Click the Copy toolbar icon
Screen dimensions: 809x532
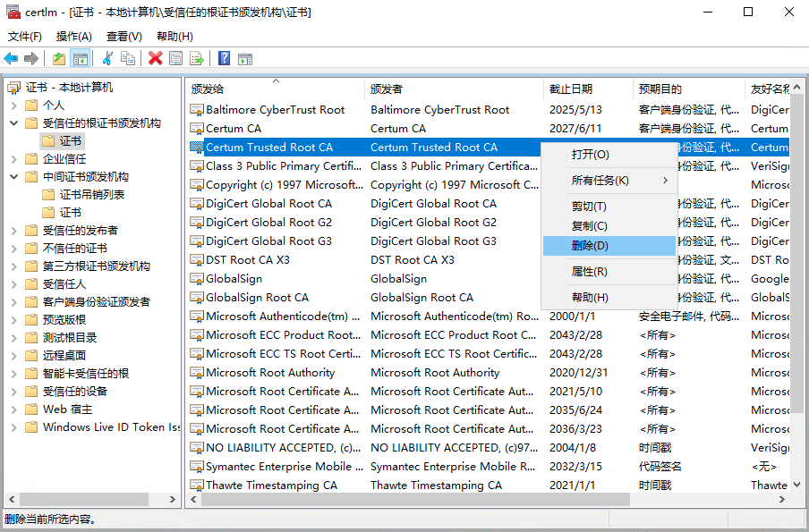[128, 58]
